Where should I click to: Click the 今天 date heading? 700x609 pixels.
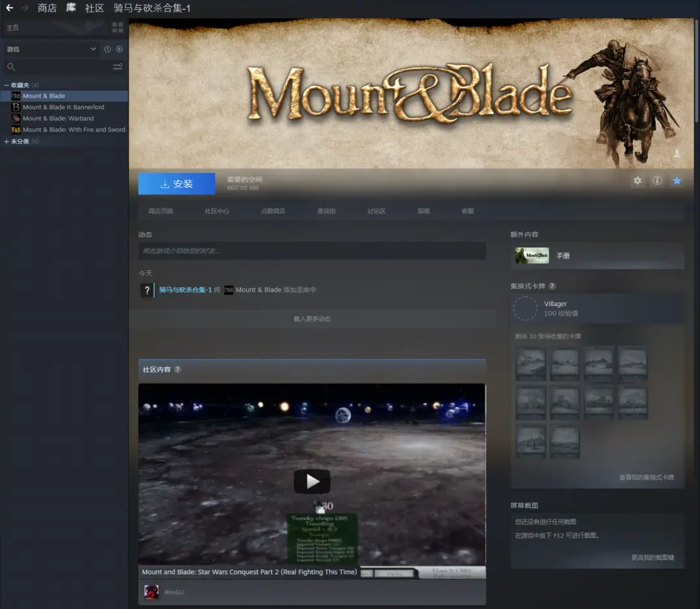click(146, 273)
